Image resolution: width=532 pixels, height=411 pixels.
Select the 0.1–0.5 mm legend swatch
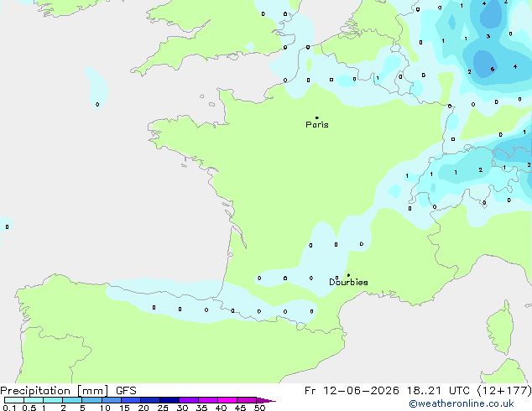coord(14,400)
